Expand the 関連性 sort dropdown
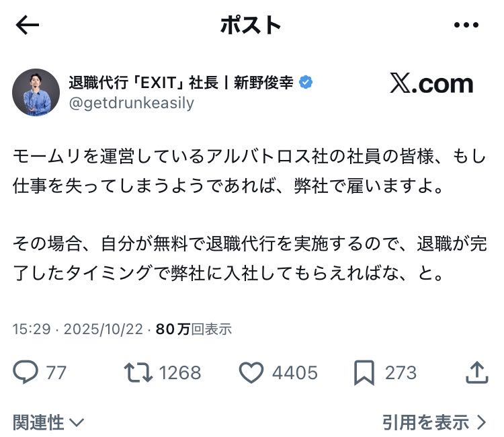504x437 pixels. click(x=48, y=422)
